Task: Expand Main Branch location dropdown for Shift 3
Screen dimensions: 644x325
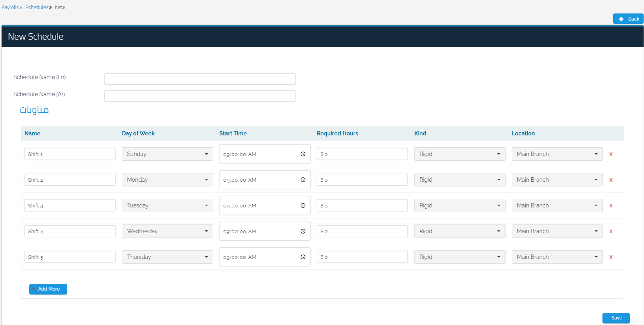Action: click(557, 205)
